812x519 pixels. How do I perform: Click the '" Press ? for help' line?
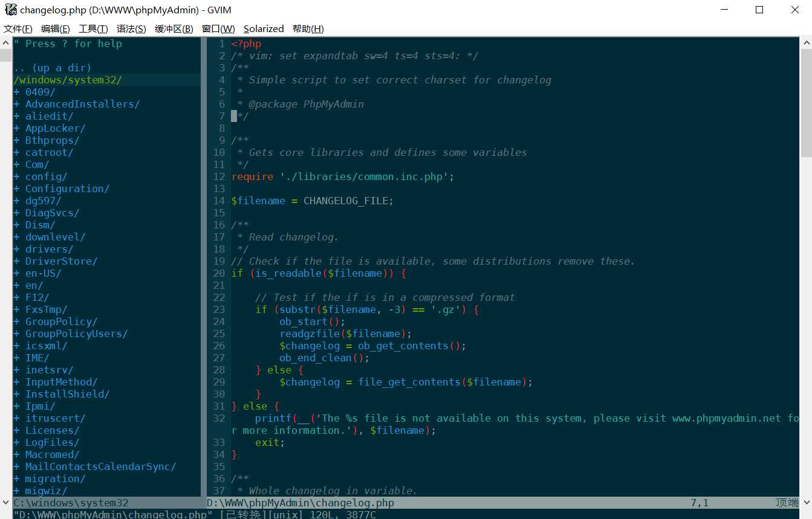pos(68,44)
